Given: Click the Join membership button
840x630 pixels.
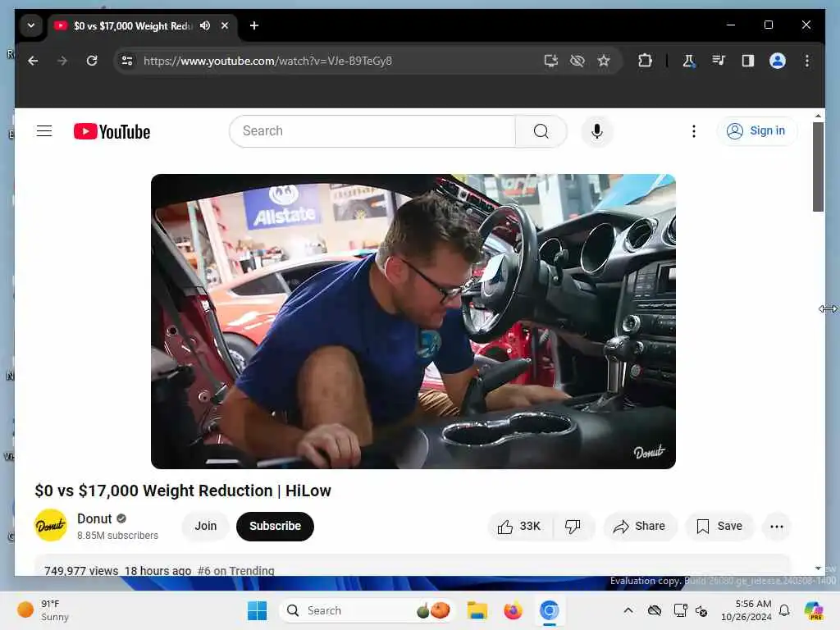Looking at the screenshot, I should 206,526.
